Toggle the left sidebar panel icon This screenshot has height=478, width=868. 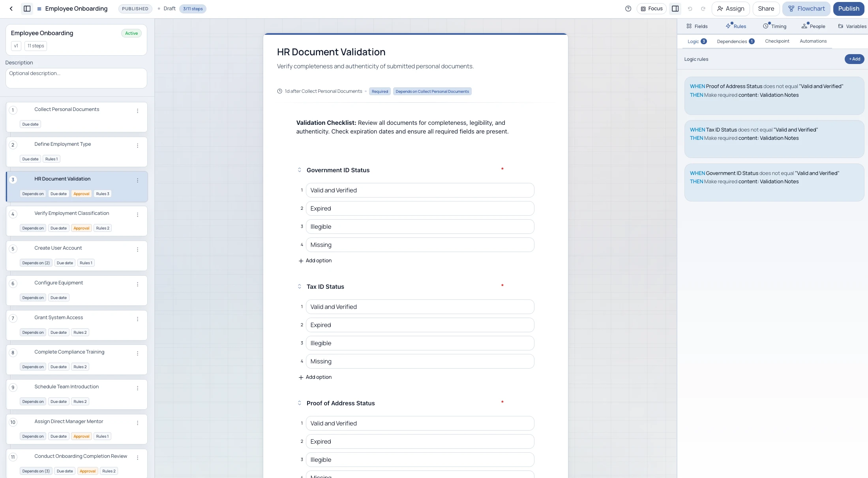coord(27,9)
